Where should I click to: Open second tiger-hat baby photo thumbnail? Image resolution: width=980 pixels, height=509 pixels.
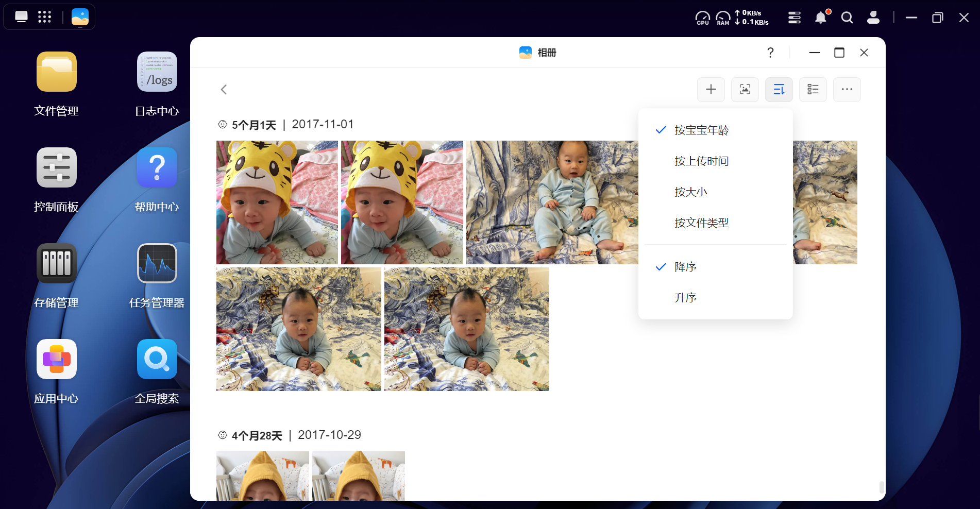pos(402,202)
